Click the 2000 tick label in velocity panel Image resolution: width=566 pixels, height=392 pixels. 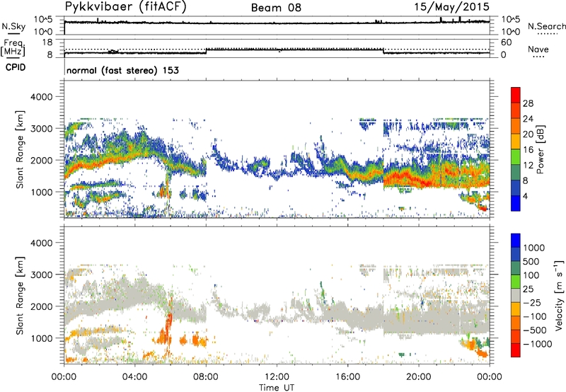41,306
